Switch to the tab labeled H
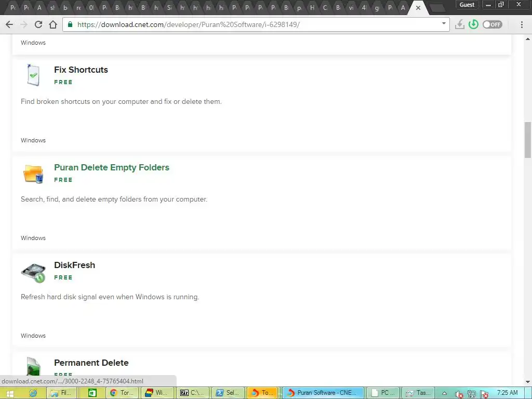This screenshot has width=532, height=399. [312, 7]
